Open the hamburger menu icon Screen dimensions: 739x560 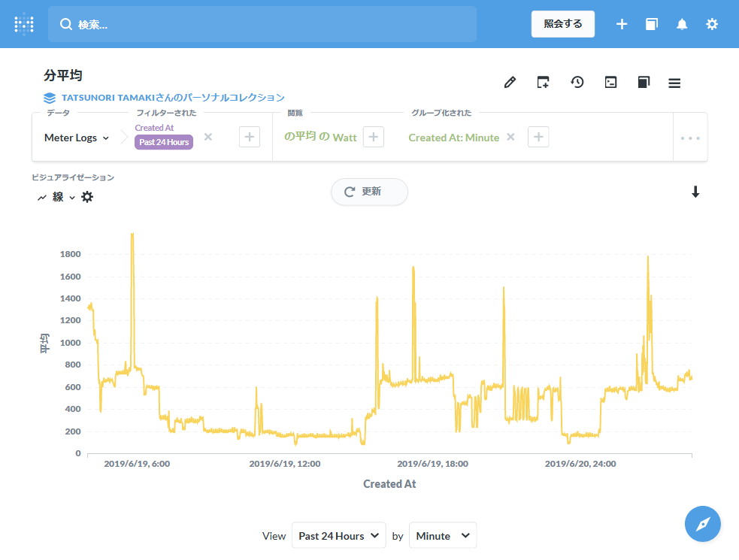click(674, 83)
